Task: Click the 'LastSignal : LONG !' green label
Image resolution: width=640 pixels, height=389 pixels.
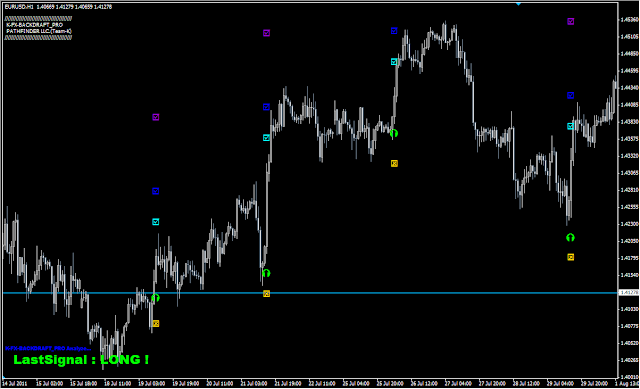Action: (81, 360)
